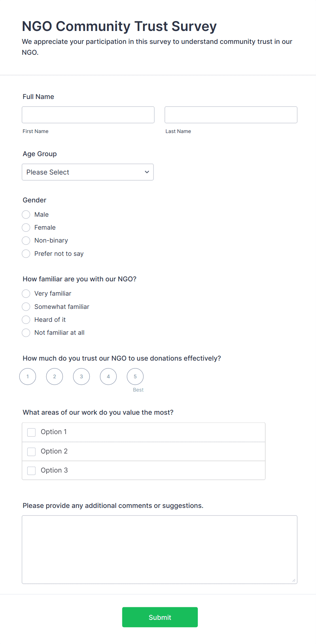Check the Option 1 checkbox

32,432
